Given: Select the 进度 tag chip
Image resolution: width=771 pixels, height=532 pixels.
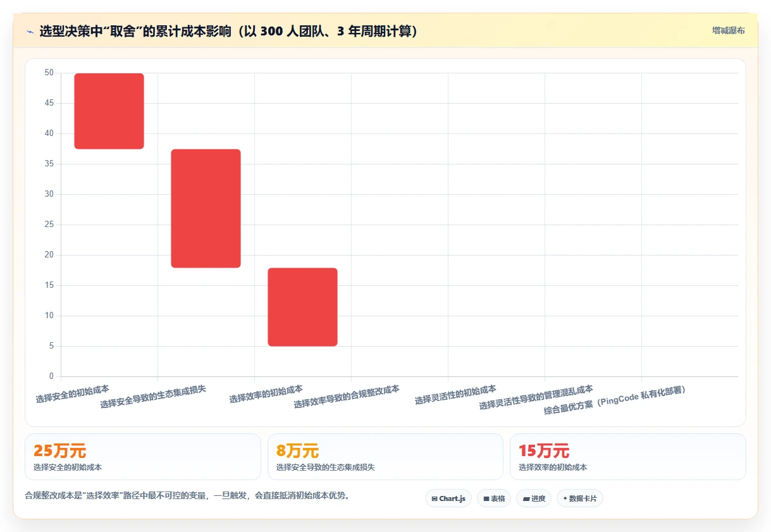Looking at the screenshot, I should tap(534, 498).
